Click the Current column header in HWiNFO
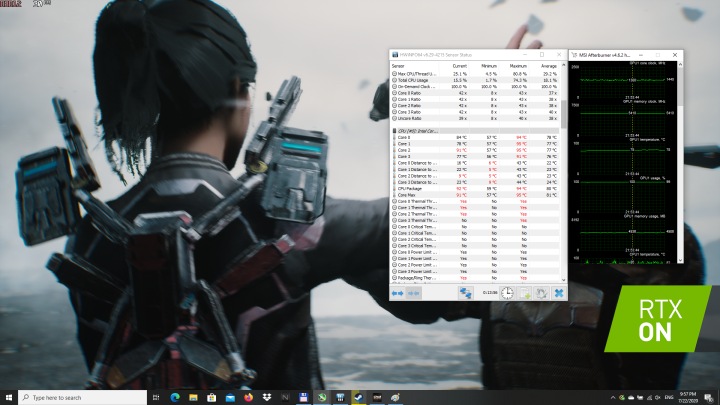Image resolution: width=720 pixels, height=405 pixels. (x=453, y=66)
